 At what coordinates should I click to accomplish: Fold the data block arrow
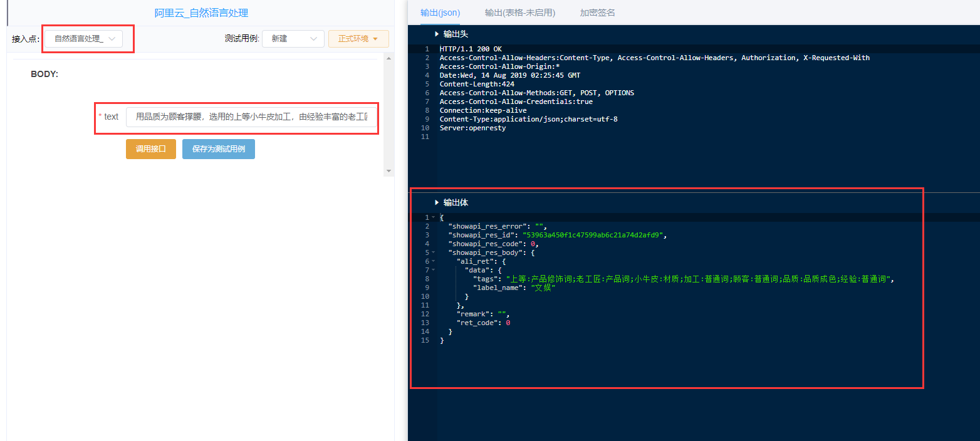[433, 270]
